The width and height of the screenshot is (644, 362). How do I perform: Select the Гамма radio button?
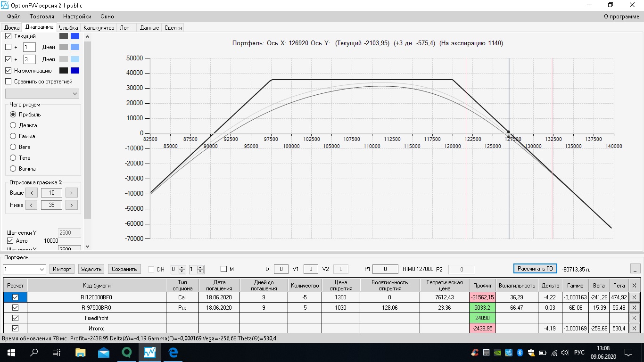[13, 136]
